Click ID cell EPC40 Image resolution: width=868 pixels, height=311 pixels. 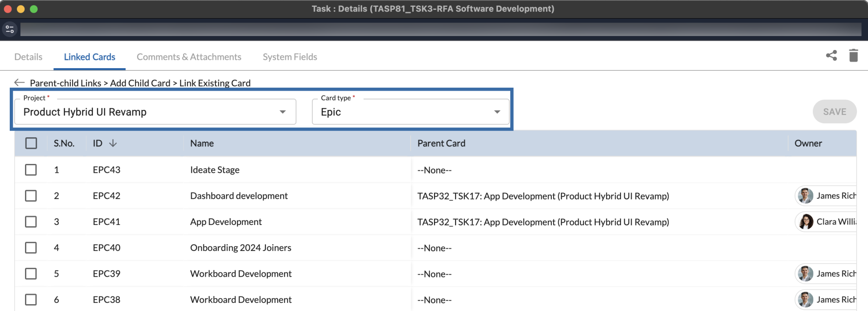[x=107, y=247]
